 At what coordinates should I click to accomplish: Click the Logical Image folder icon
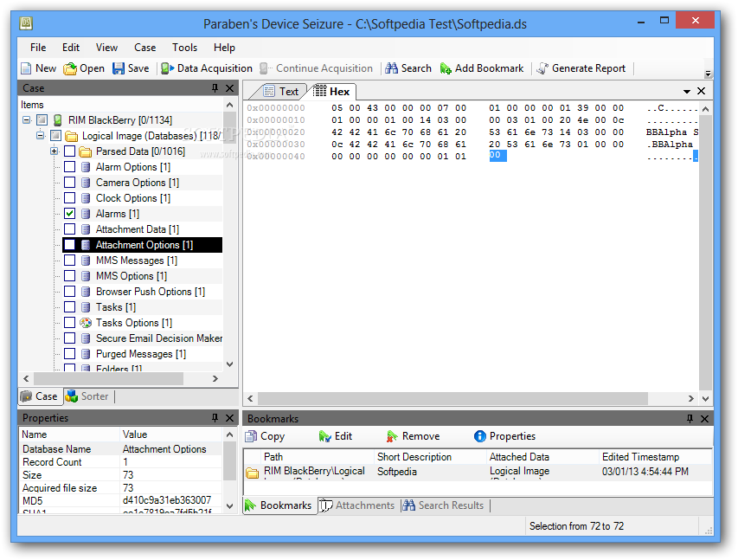pos(72,136)
